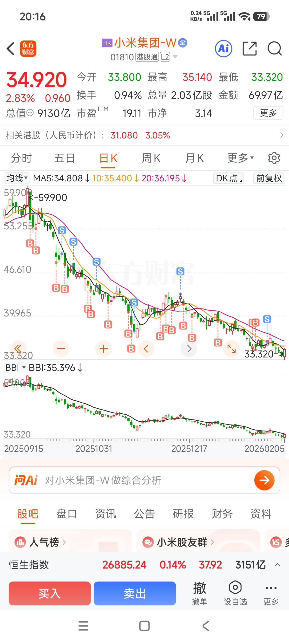Tap the red 买入 buy button
The width and height of the screenshot is (289, 644).
[x=50, y=593]
